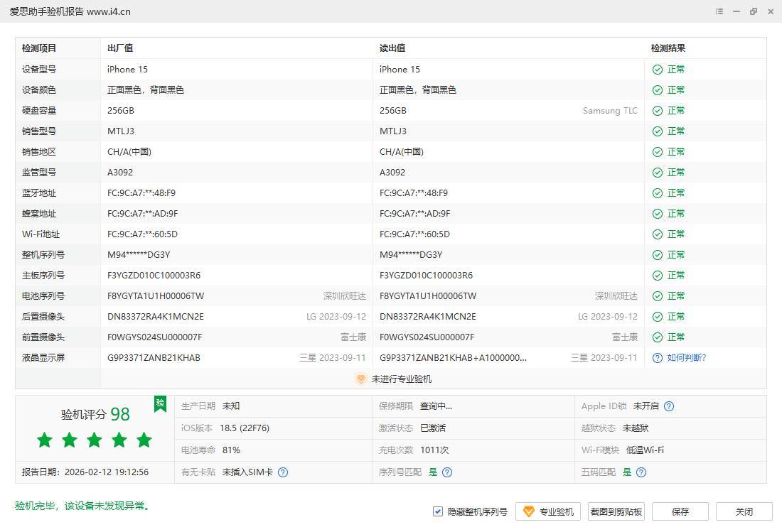
Task: Click the 专业验机 button
Action: (548, 511)
